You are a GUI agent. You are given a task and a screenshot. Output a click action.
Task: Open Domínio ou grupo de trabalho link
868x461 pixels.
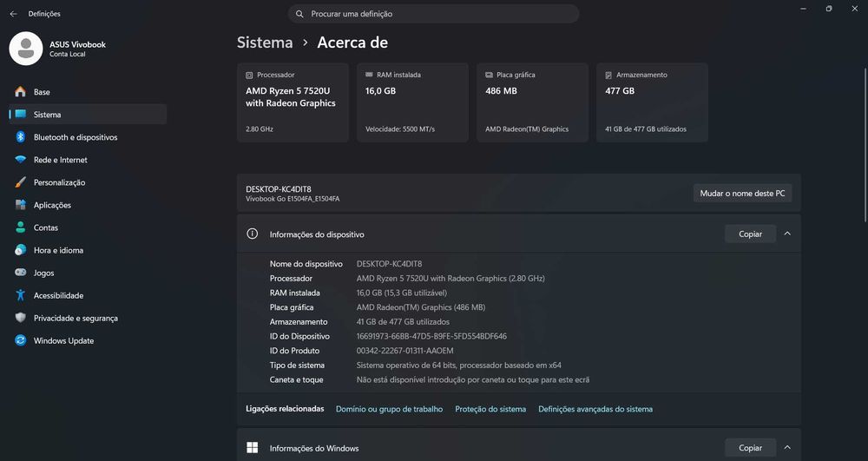coord(389,409)
